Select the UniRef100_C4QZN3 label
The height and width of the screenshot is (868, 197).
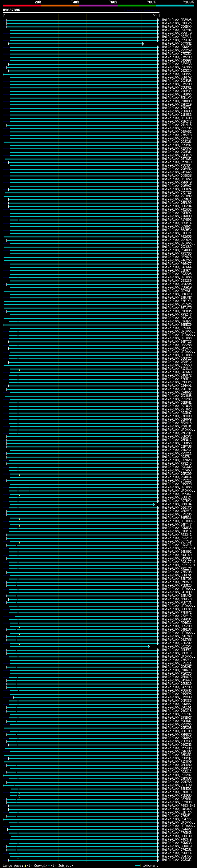[x=176, y=745]
